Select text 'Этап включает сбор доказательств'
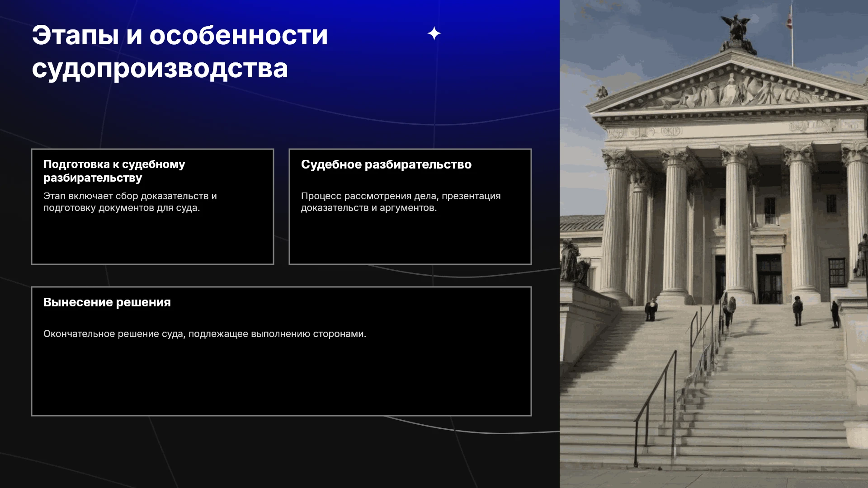Viewport: 868px width, 488px height. (126, 196)
